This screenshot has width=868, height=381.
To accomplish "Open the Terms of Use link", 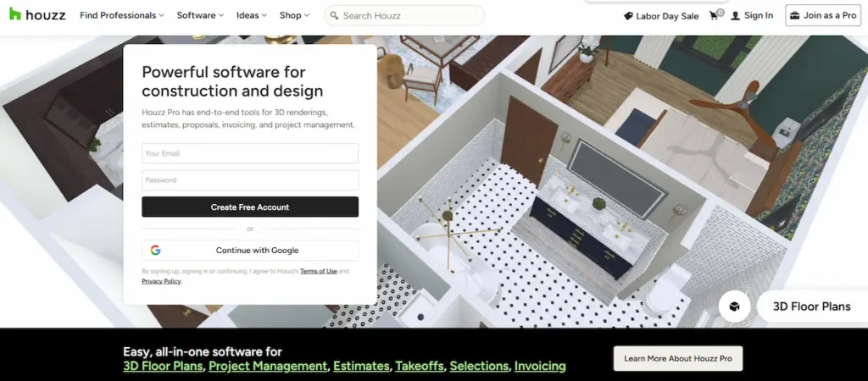I will [x=319, y=272].
